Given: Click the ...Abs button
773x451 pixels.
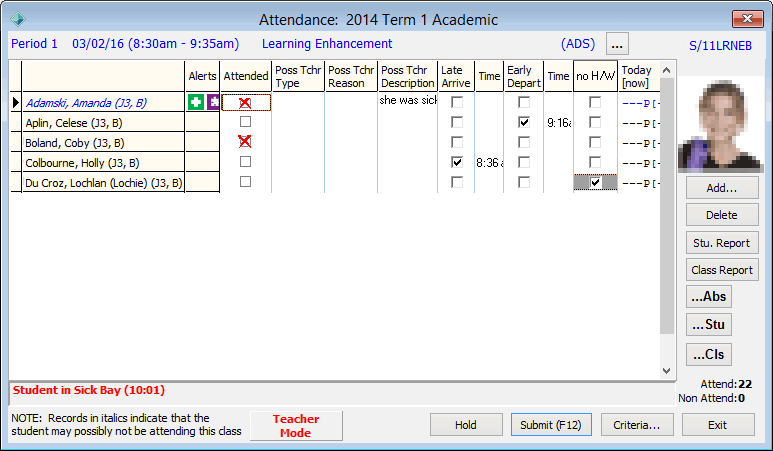Looking at the screenshot, I should click(x=709, y=297).
